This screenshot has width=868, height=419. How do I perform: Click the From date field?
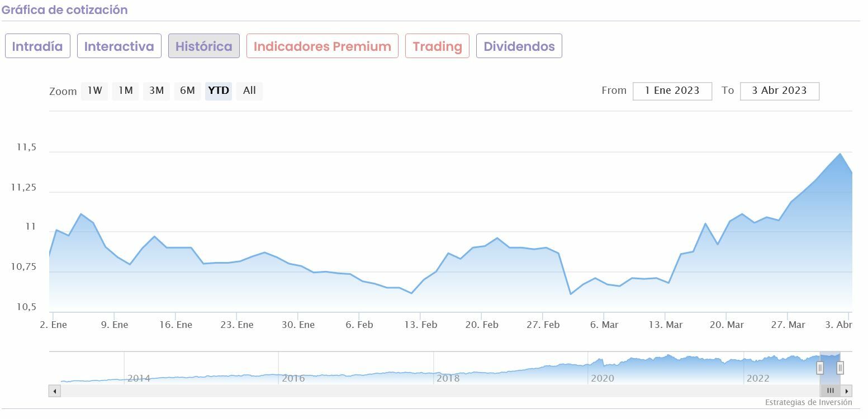(672, 91)
